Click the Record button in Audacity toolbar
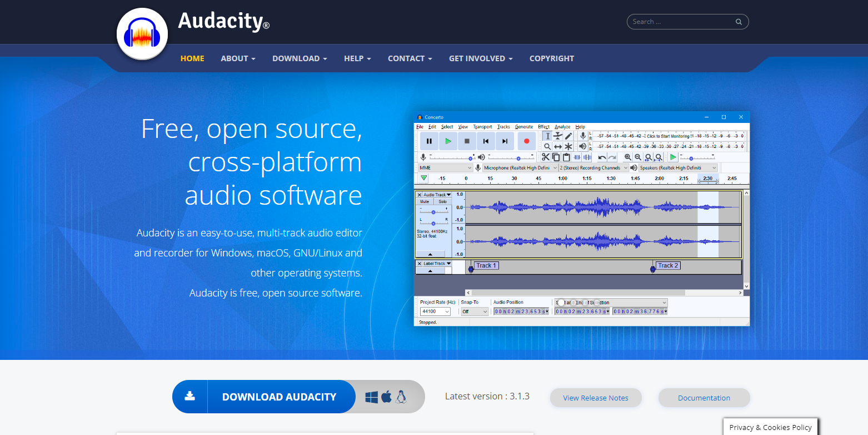The width and height of the screenshot is (868, 435). coord(526,141)
